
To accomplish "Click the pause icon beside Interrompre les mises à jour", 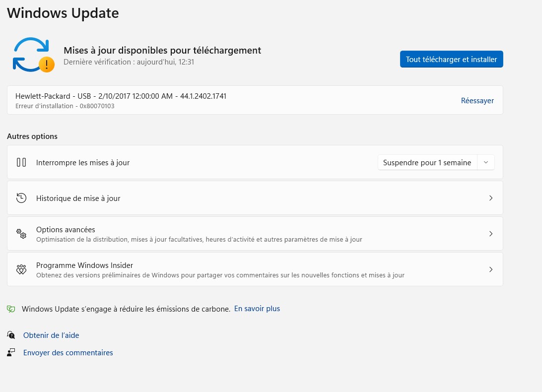I will [x=21, y=162].
